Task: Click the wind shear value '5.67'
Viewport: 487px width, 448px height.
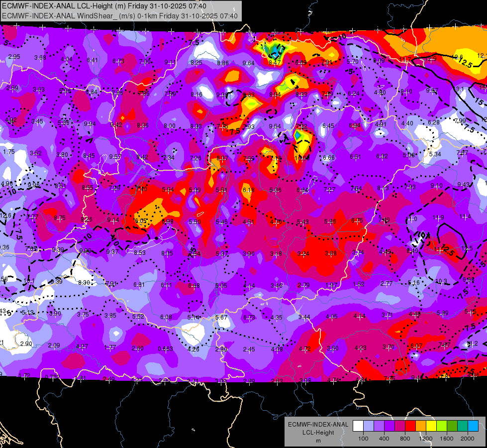Action: coord(221,318)
